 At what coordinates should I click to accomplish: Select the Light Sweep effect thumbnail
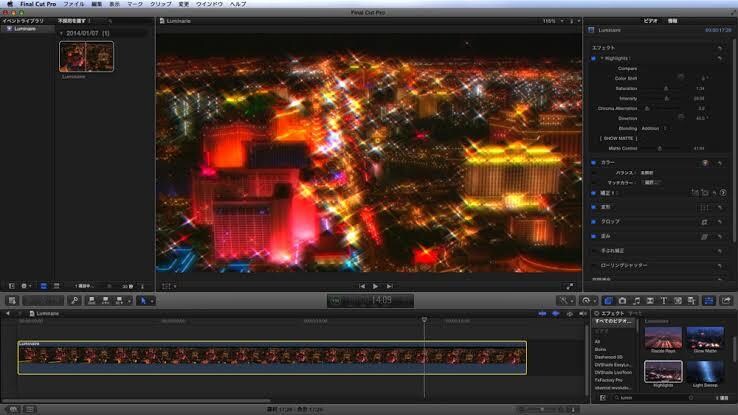[705, 371]
